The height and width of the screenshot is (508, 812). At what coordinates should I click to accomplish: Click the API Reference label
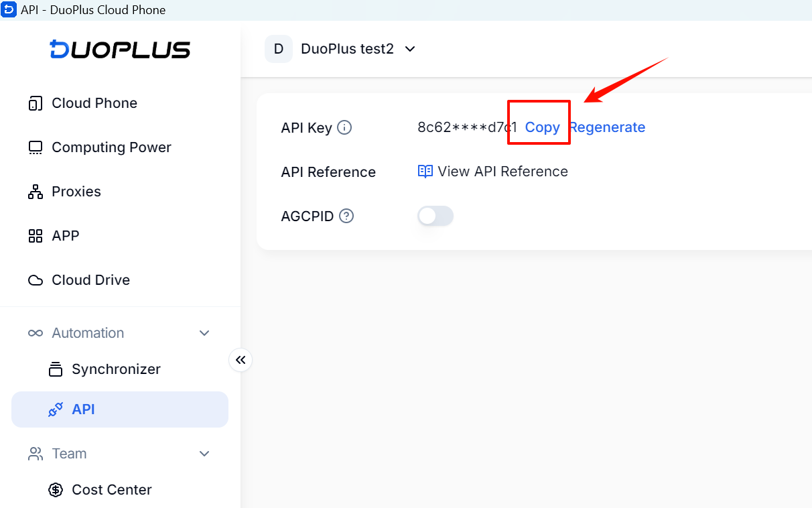(x=328, y=172)
